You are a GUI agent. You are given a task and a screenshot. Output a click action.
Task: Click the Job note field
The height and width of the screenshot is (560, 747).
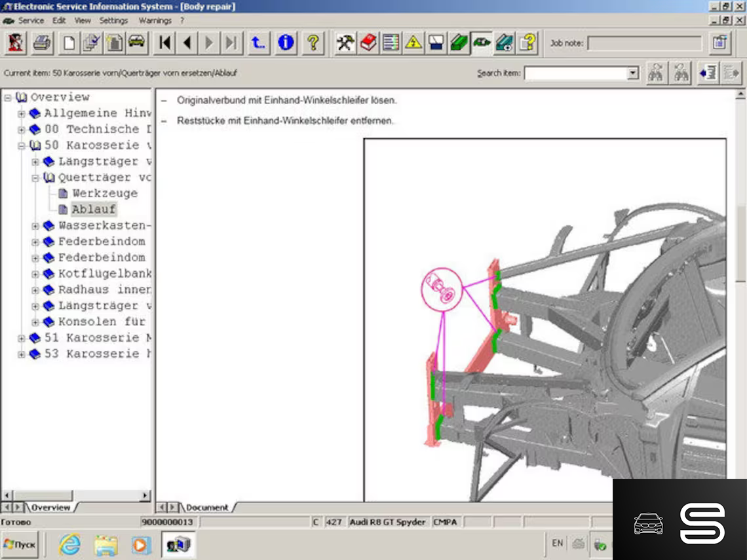tap(644, 44)
